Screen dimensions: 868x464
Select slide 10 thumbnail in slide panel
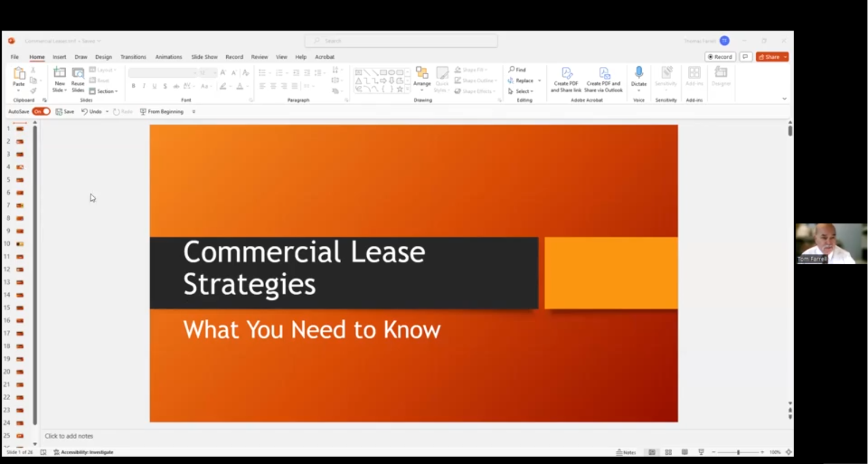coord(20,244)
